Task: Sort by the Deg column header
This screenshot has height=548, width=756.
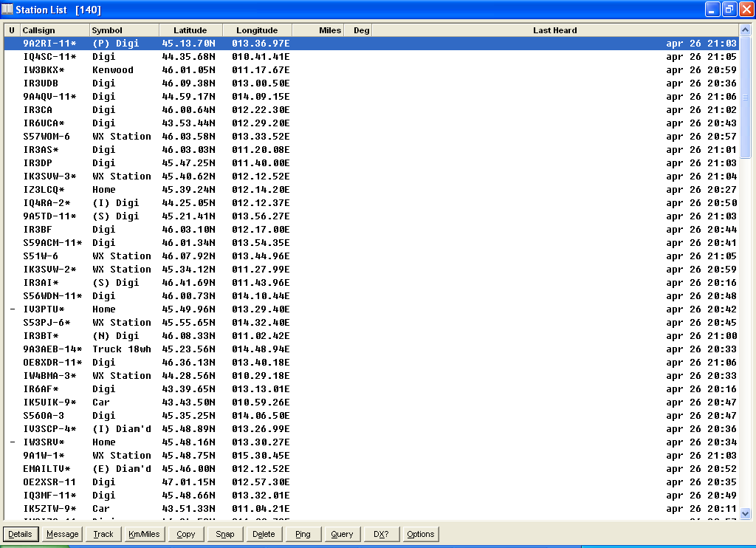Action: click(x=358, y=30)
